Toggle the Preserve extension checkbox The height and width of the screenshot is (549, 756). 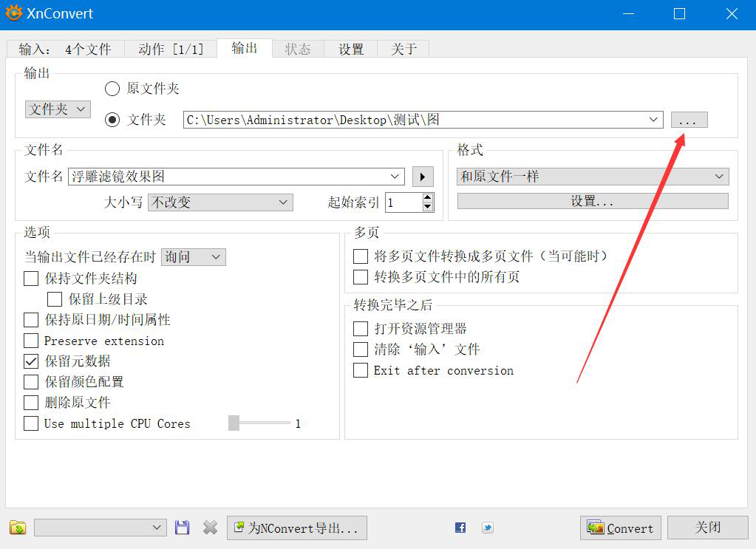click(x=31, y=341)
